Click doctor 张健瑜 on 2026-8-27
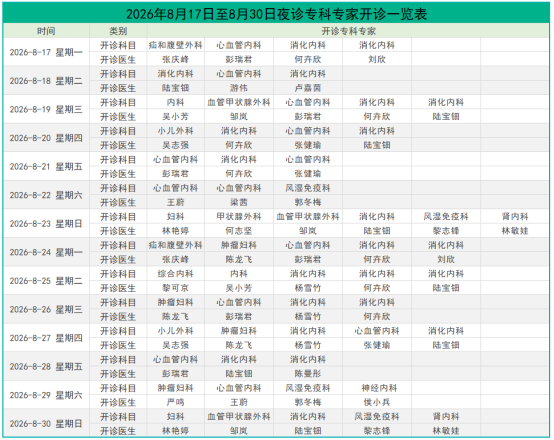Screen dimensions: 554x440 coord(377,345)
